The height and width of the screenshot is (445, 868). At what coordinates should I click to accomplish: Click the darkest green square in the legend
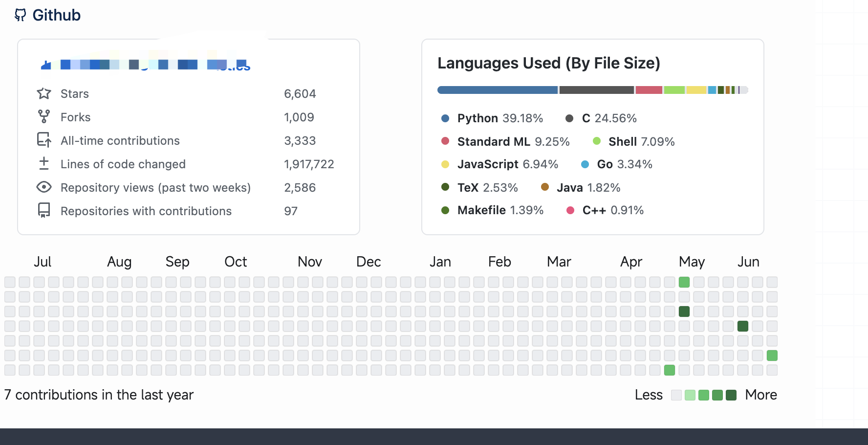click(731, 395)
